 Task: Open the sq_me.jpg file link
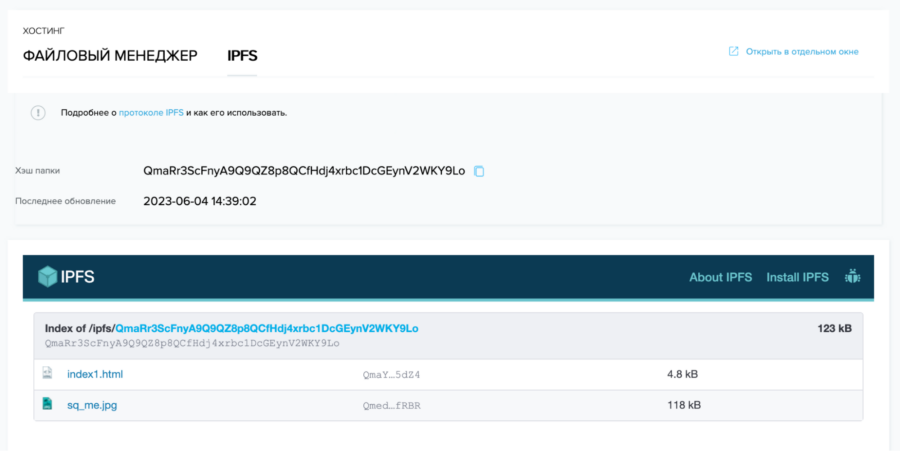point(92,405)
